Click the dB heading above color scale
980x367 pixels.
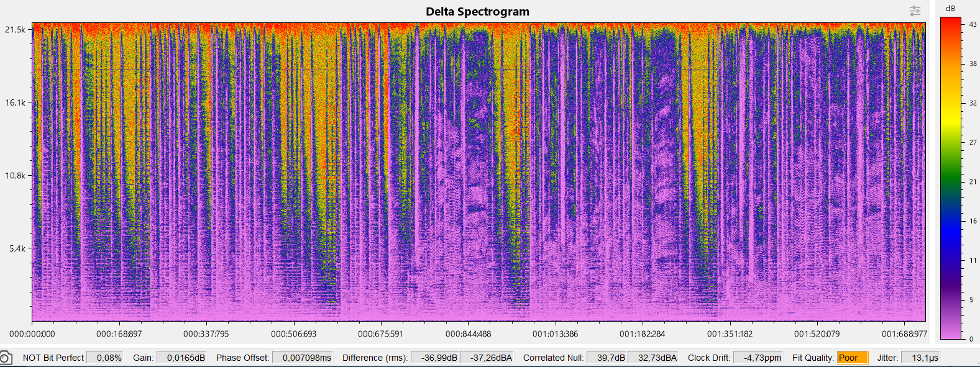(x=950, y=8)
